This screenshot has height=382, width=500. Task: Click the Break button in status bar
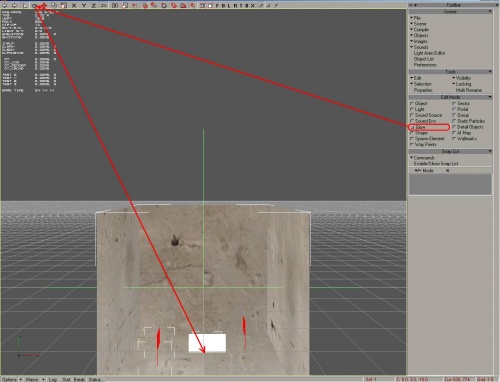tap(79, 379)
